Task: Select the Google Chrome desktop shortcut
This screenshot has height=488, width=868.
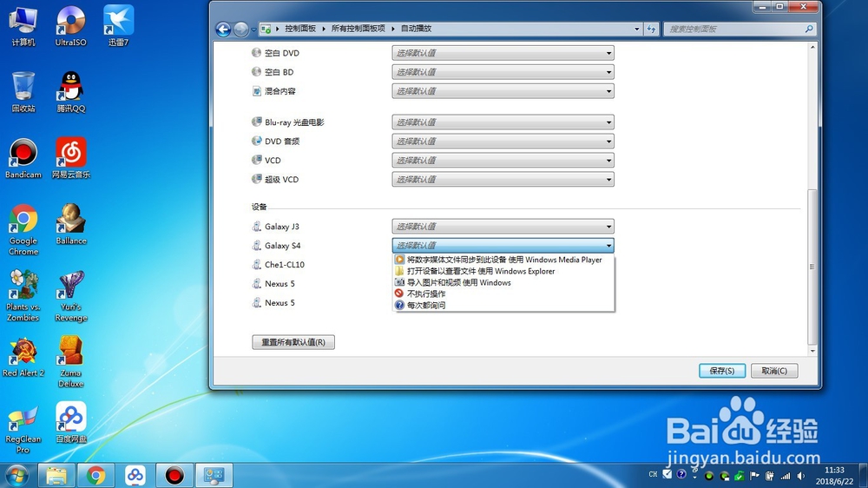Action: click(23, 229)
